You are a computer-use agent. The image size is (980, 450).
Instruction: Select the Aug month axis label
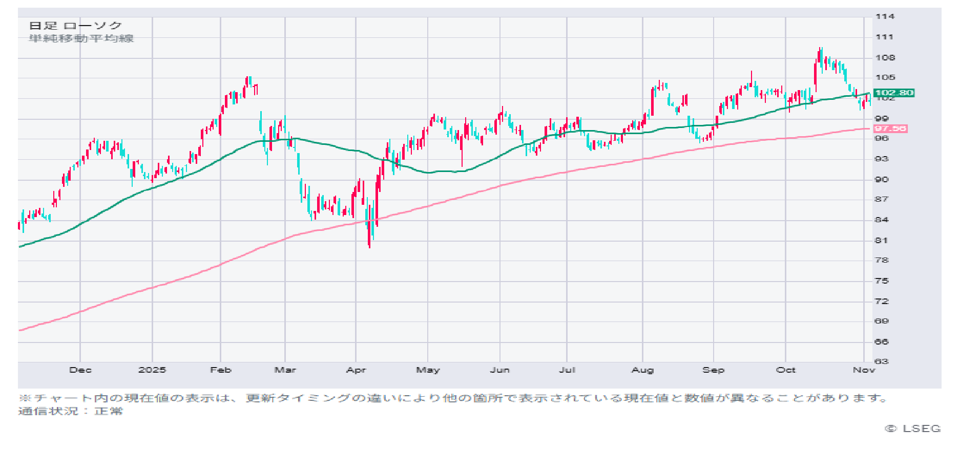[x=642, y=370]
